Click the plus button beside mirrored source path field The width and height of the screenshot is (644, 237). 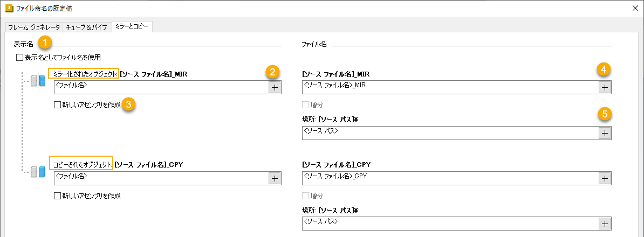[605, 133]
